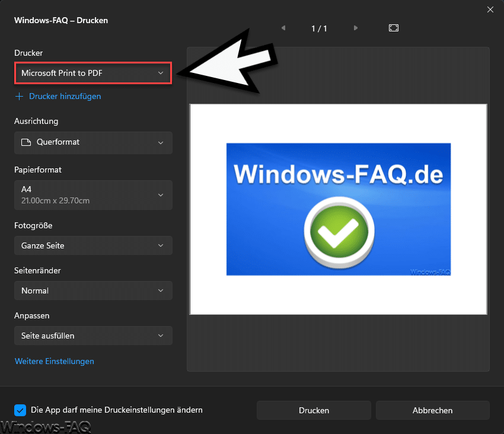Image resolution: width=504 pixels, height=434 pixels.
Task: Close the print dialog with X
Action: pos(490,9)
